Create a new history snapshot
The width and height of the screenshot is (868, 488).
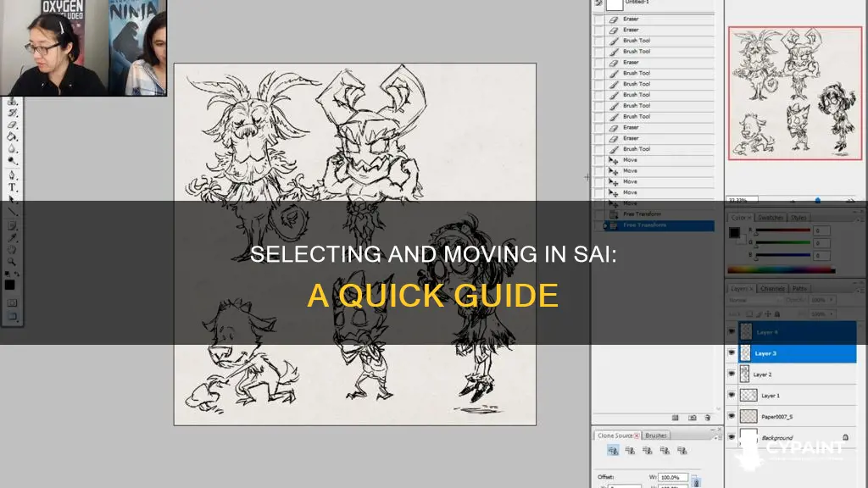click(692, 418)
